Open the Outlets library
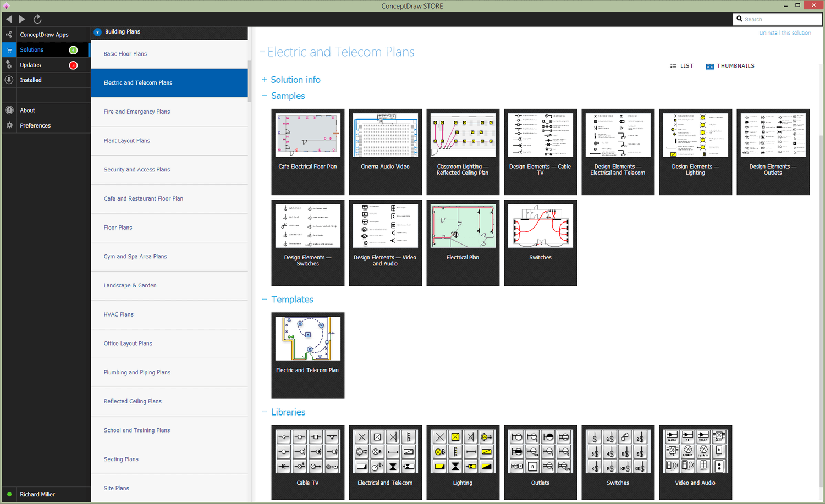Image resolution: width=825 pixels, height=504 pixels. (541, 462)
